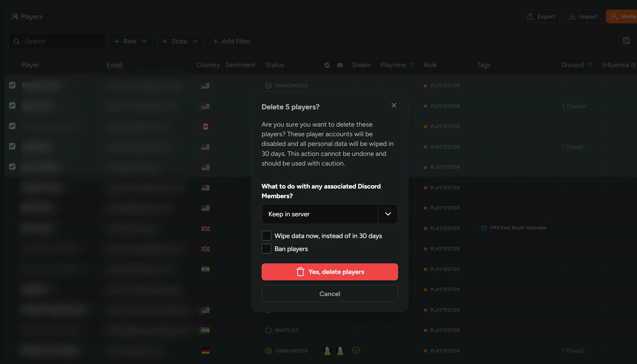Image resolution: width=637 pixels, height=364 pixels.
Task: Close the delete players dialog with the X
Action: [394, 105]
